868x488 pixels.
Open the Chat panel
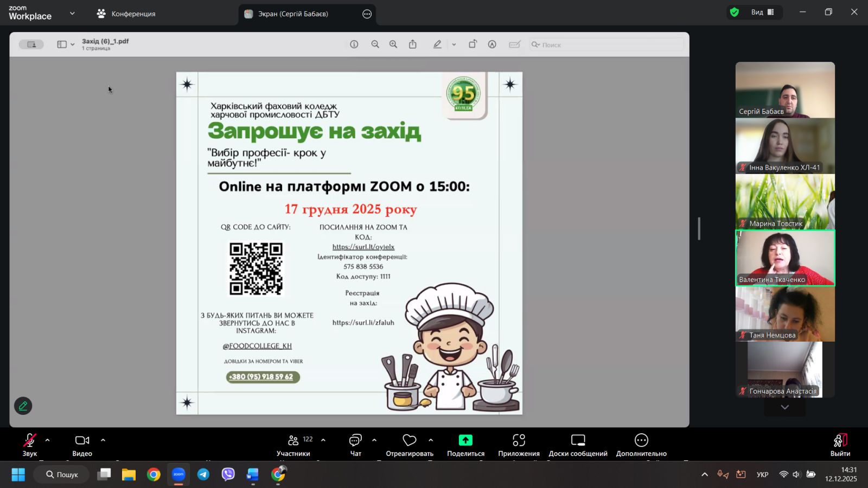pyautogui.click(x=355, y=445)
